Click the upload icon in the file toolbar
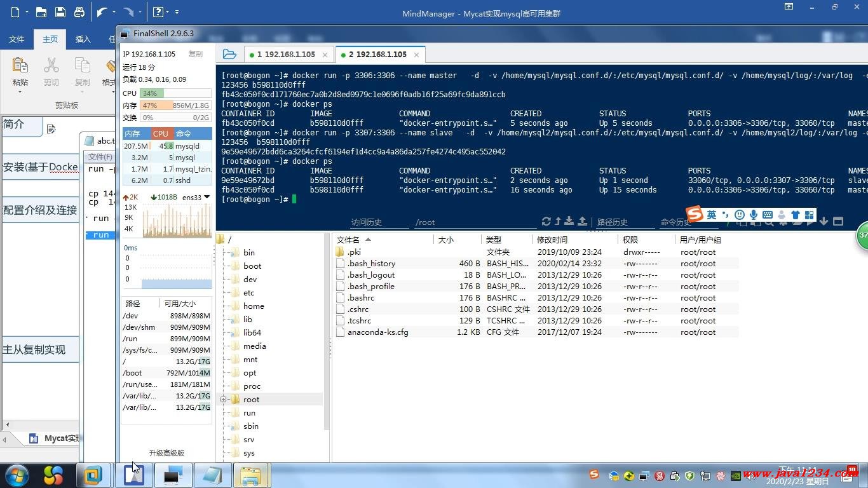The width and height of the screenshot is (868, 488). tap(582, 221)
